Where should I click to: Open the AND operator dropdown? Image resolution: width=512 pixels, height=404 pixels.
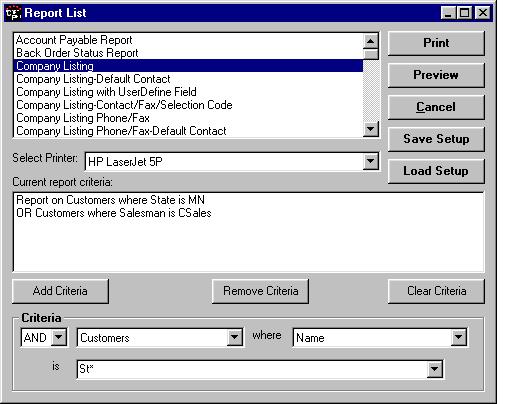click(59, 337)
